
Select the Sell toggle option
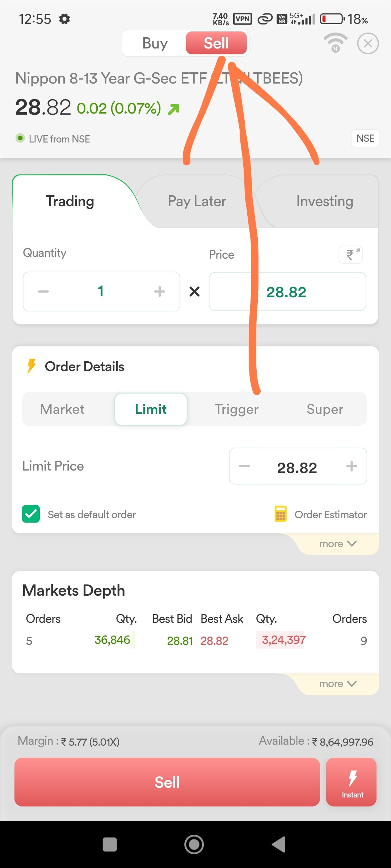click(216, 43)
